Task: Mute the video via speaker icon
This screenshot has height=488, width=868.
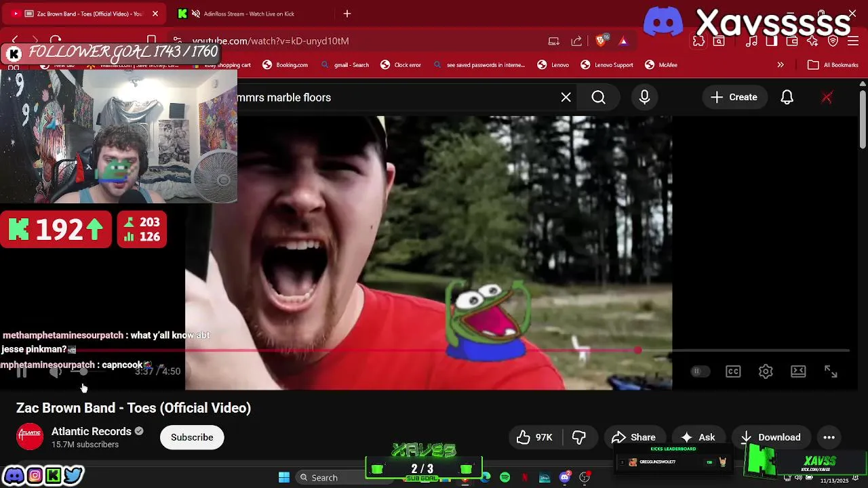Action: coord(56,371)
